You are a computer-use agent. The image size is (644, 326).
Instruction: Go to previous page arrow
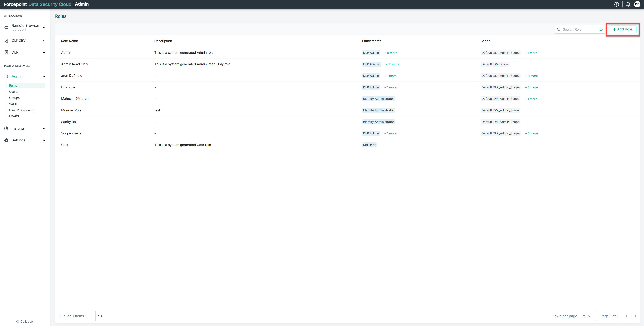(626, 316)
